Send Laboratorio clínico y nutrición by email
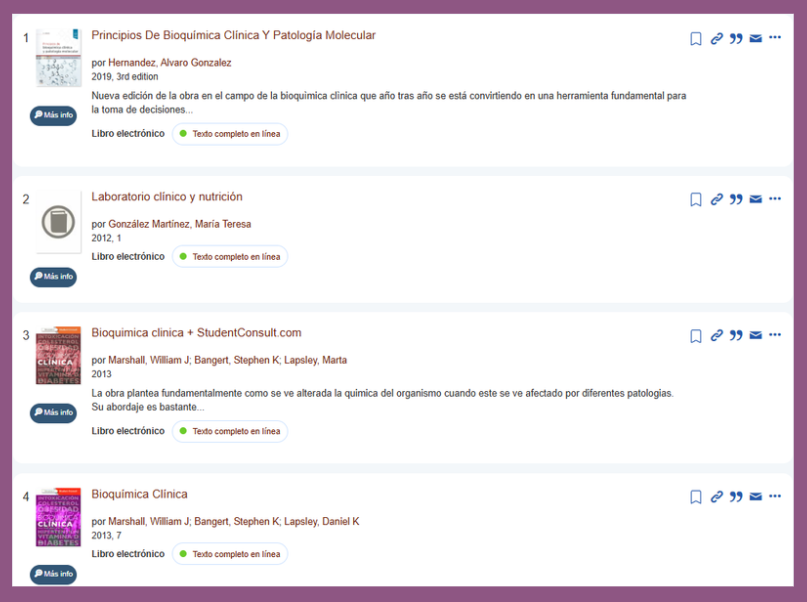The height and width of the screenshot is (602, 807). point(756,200)
